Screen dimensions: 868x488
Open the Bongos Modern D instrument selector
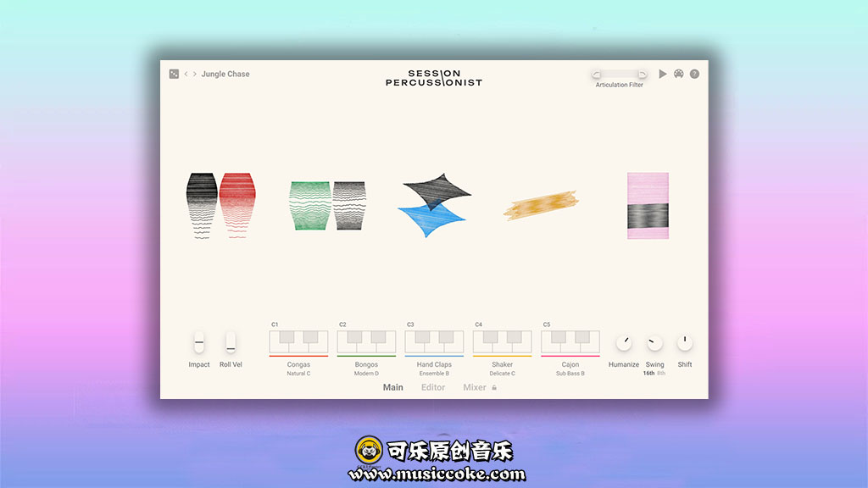coord(366,369)
